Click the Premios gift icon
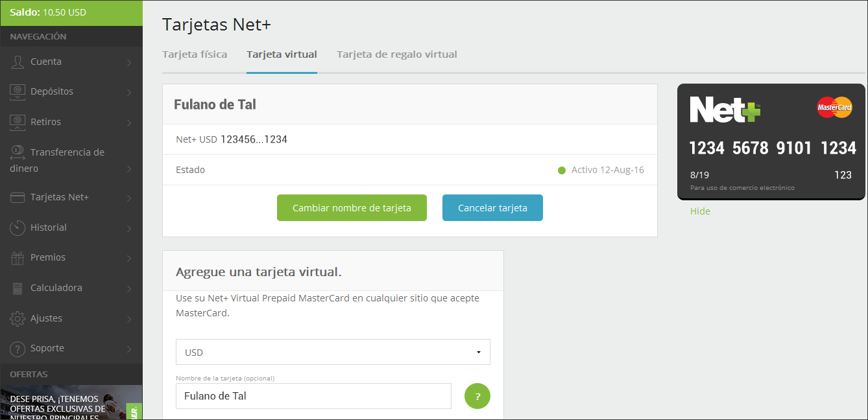Viewport: 868px width, 420px height. click(18, 257)
